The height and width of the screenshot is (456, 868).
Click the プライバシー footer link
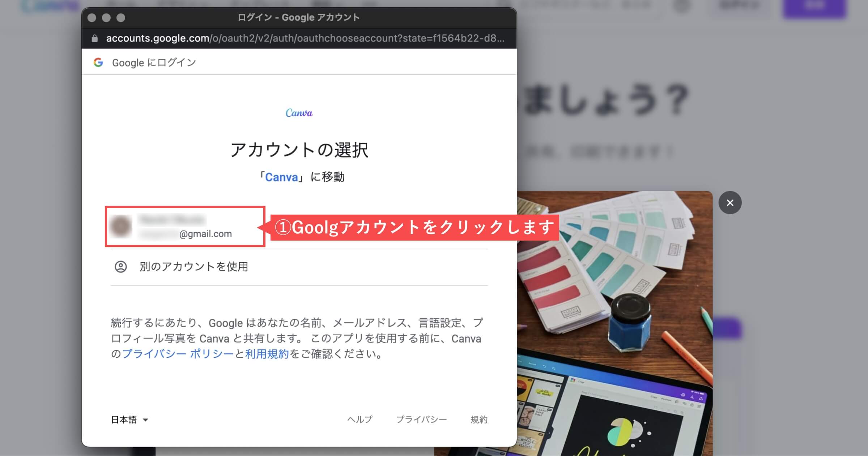click(421, 420)
